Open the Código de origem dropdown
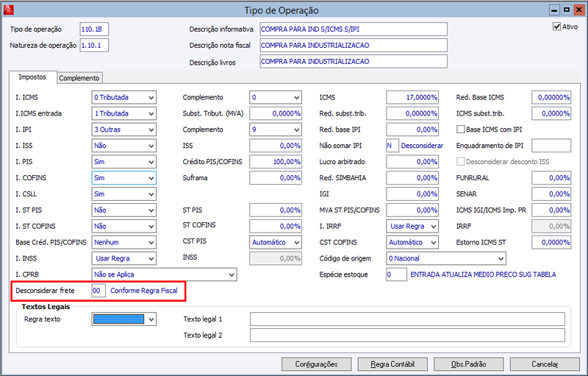This screenshot has width=588, height=376. click(x=446, y=258)
